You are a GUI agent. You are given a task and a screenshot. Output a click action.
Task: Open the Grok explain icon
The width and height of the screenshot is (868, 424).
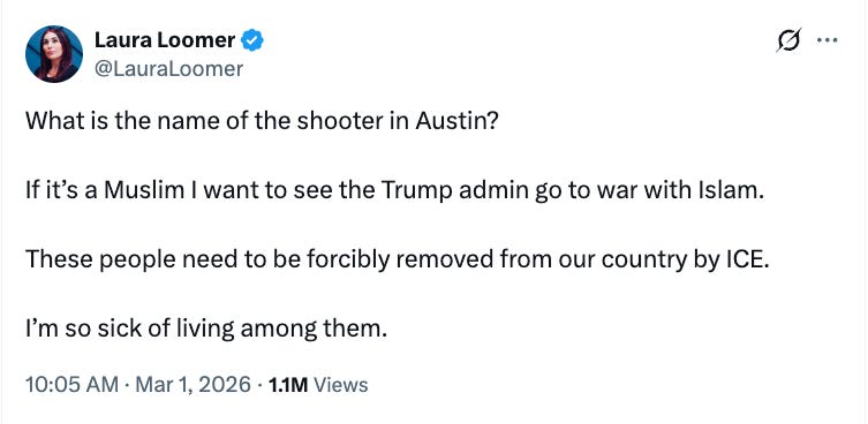pyautogui.click(x=788, y=40)
